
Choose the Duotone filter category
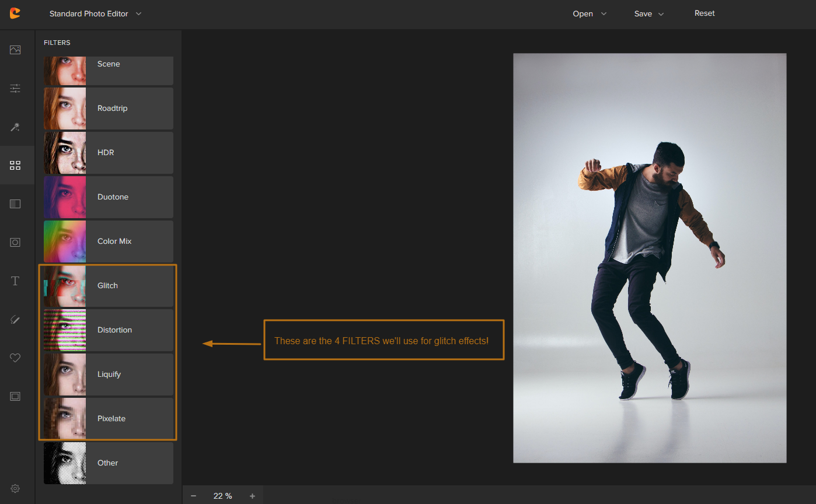coord(109,197)
